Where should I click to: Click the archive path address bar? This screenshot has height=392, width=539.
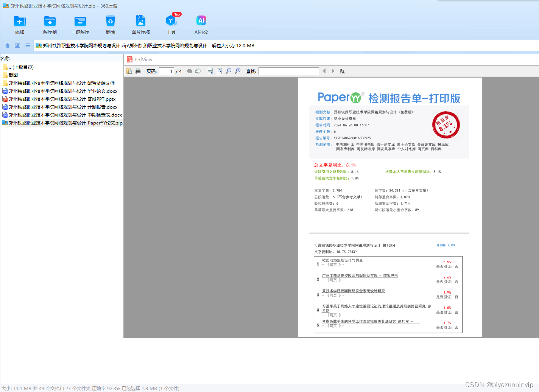click(286, 45)
